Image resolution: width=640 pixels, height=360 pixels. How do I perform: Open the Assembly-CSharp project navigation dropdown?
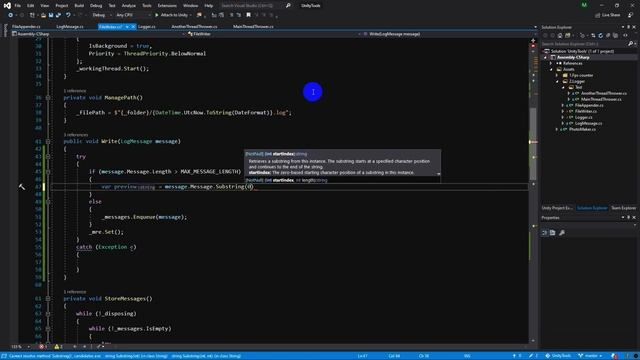click(98, 34)
